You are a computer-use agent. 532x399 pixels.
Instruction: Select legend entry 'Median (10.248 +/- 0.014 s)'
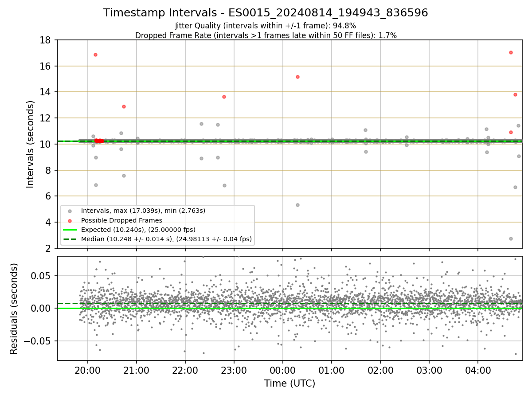click(166, 239)
